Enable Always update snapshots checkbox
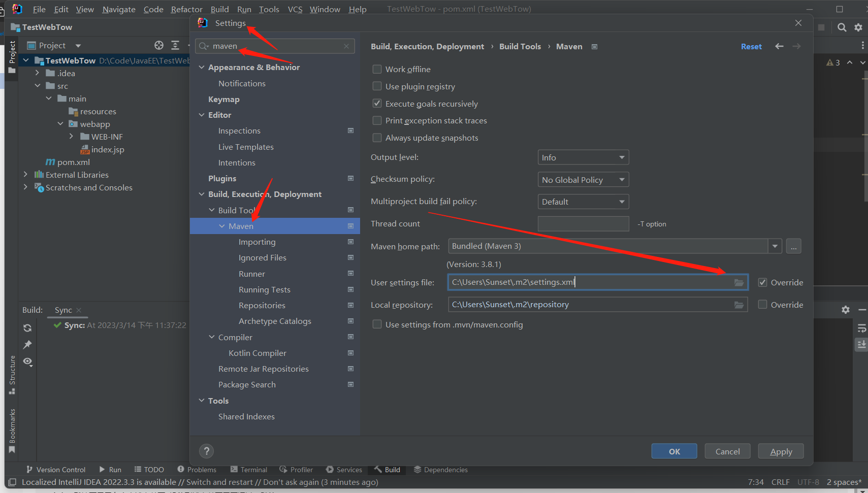 [377, 138]
